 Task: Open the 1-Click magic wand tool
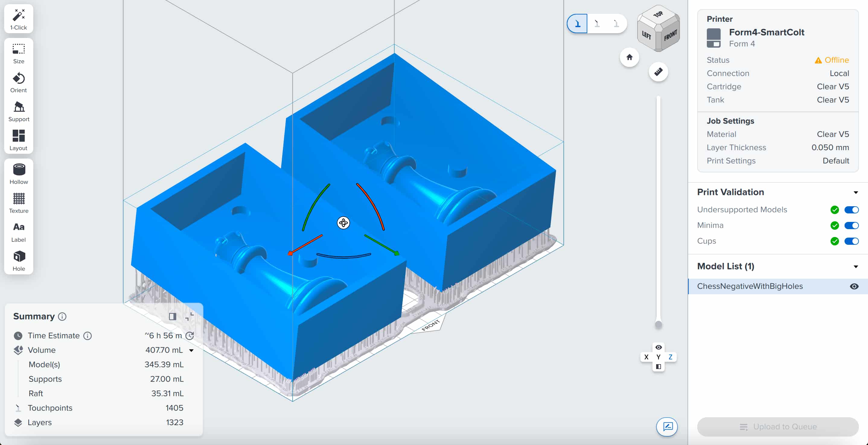pyautogui.click(x=18, y=19)
